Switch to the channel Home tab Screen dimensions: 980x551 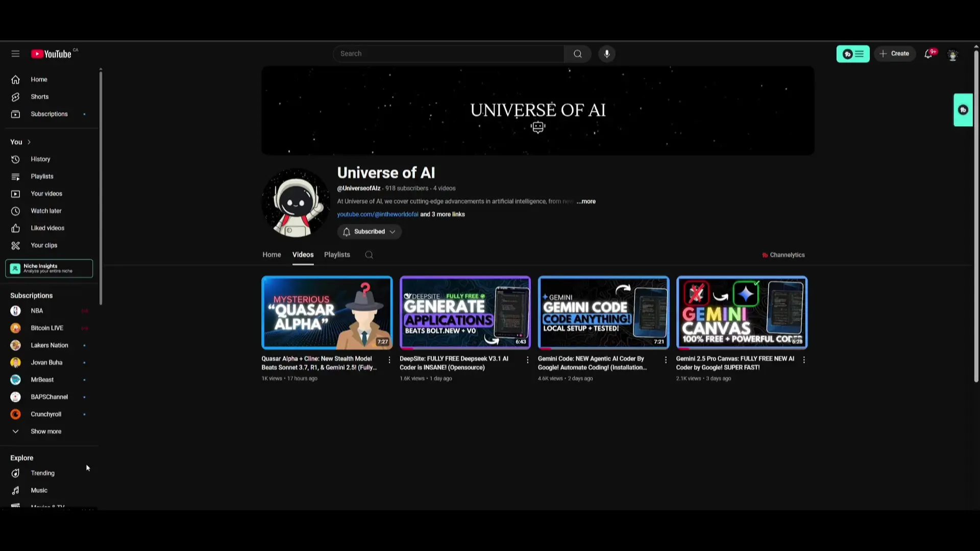click(x=272, y=255)
